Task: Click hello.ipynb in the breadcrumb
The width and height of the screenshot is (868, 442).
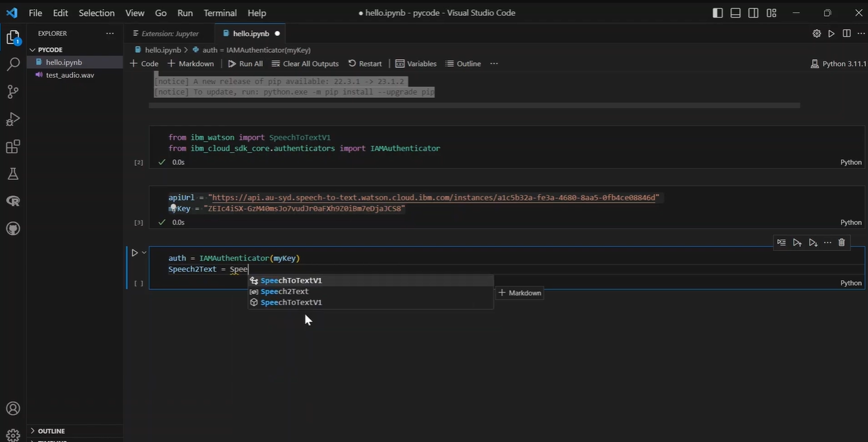Action: [157, 50]
